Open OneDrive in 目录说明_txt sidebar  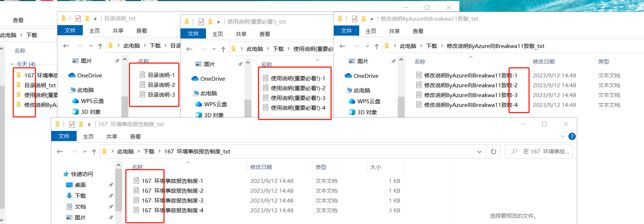pos(89,76)
